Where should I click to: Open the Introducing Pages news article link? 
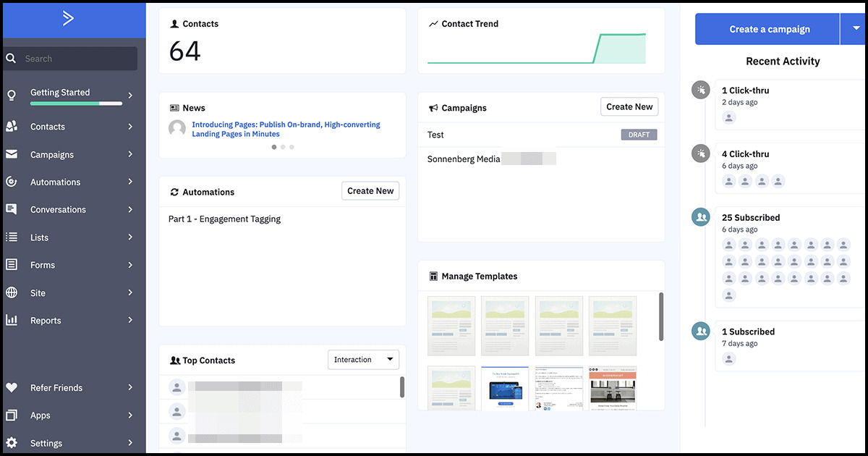pyautogui.click(x=286, y=129)
